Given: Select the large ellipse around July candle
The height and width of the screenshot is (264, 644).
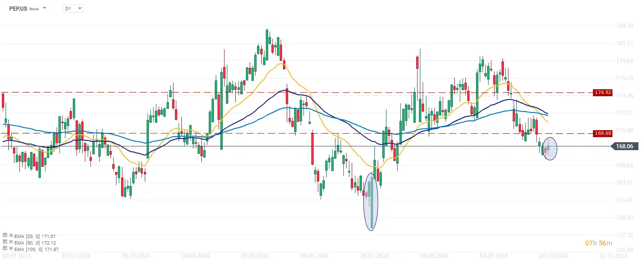Looking at the screenshot, I should click(371, 202).
